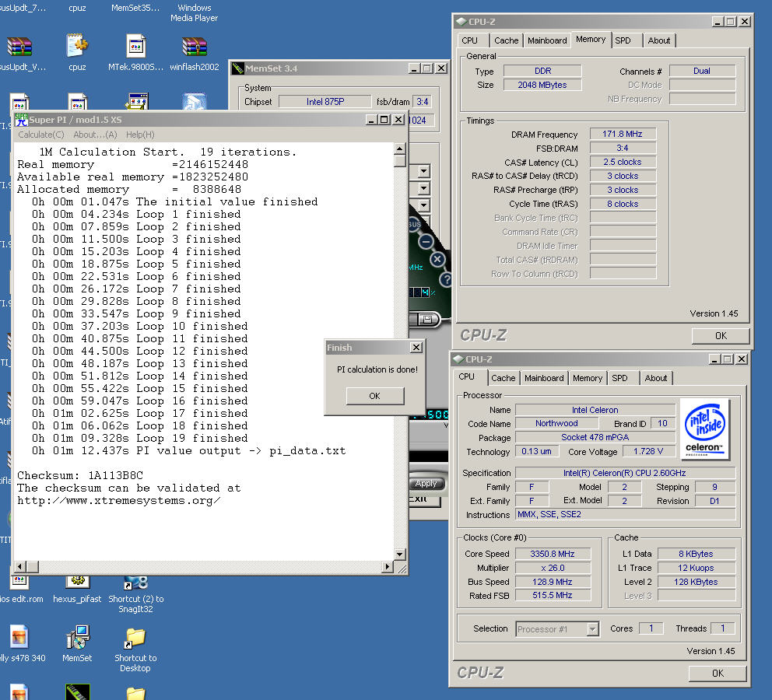
Task: Open the asusUpdt_V WinRAR archive icon
Action: (x=19, y=47)
